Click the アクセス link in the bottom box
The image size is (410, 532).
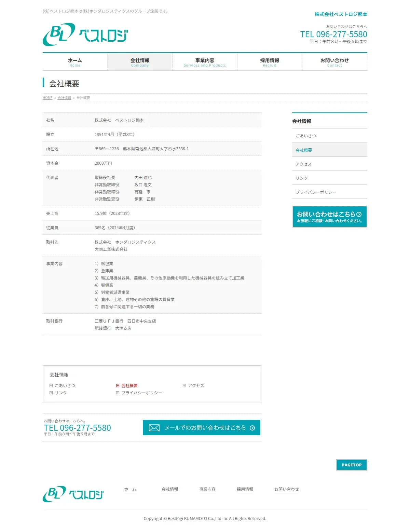196,385
